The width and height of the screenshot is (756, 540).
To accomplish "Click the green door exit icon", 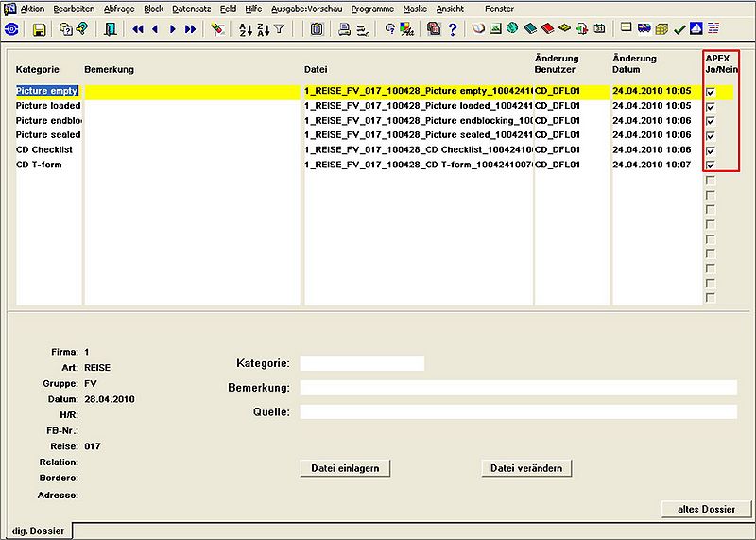I will 111,29.
